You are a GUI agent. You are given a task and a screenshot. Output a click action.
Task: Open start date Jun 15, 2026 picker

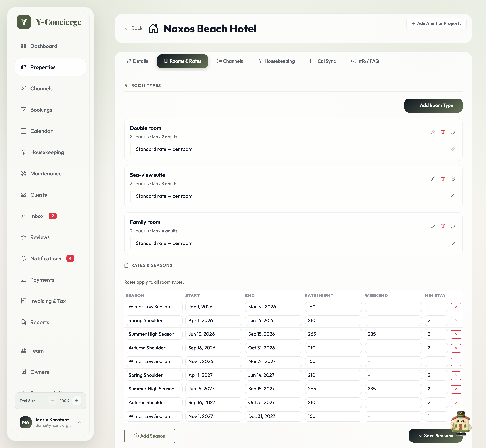tap(214, 334)
